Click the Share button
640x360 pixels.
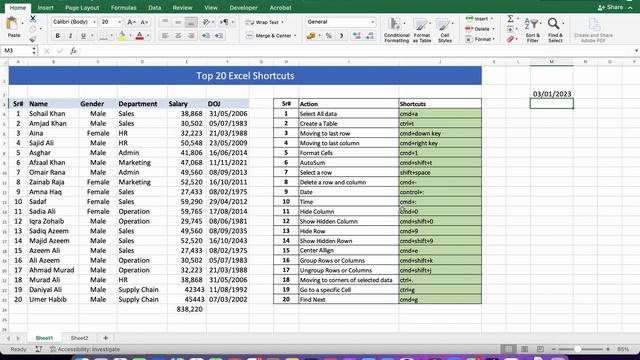(x=611, y=7)
